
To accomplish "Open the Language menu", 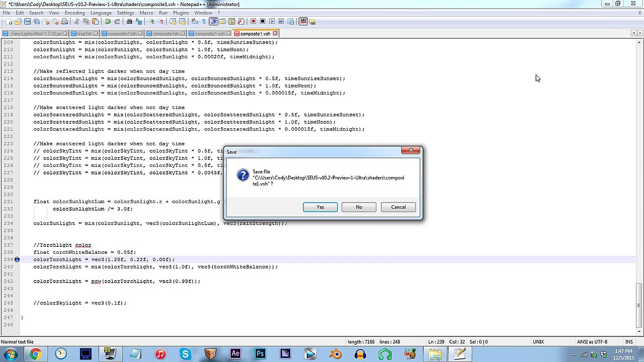I will 101,13.
